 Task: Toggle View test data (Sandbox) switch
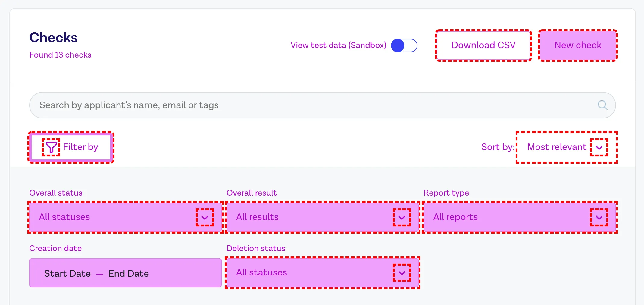click(404, 46)
